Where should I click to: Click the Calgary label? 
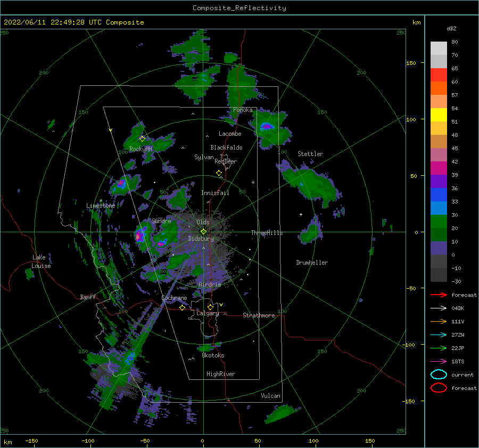pyautogui.click(x=208, y=313)
